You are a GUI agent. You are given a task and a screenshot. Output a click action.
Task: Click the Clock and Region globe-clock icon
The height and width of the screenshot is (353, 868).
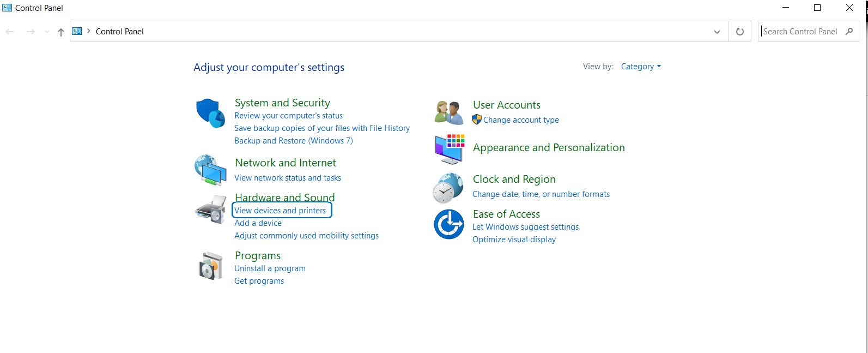pos(448,188)
